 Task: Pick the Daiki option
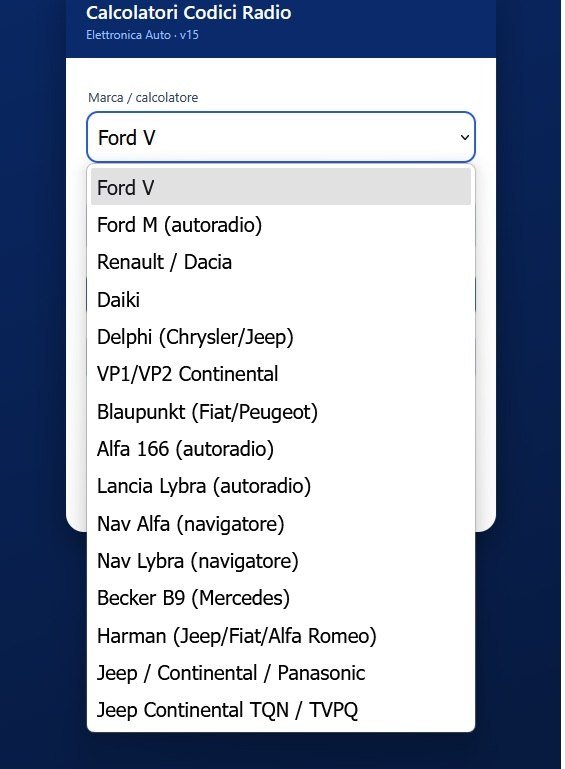click(281, 299)
